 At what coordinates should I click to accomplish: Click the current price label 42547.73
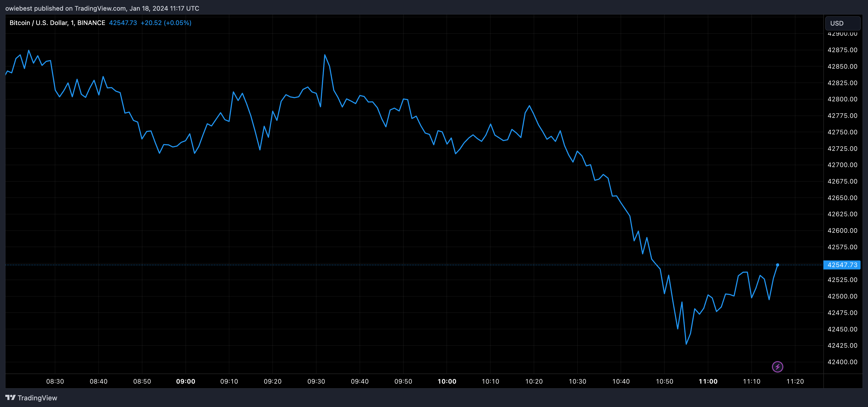tap(842, 265)
